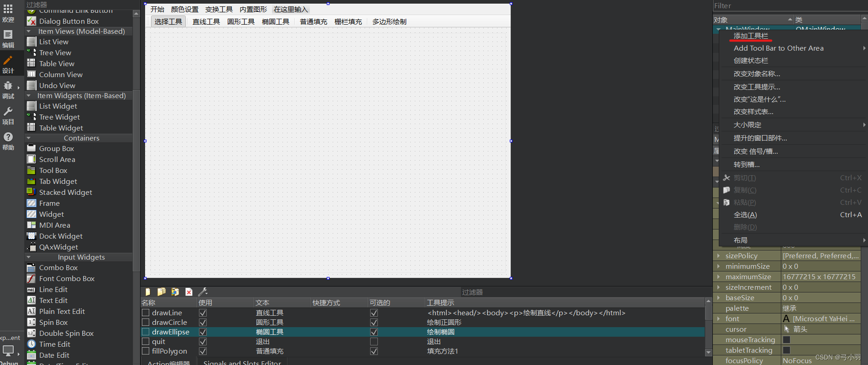The height and width of the screenshot is (365, 868).
Task: Expand the font property
Action: (x=718, y=318)
